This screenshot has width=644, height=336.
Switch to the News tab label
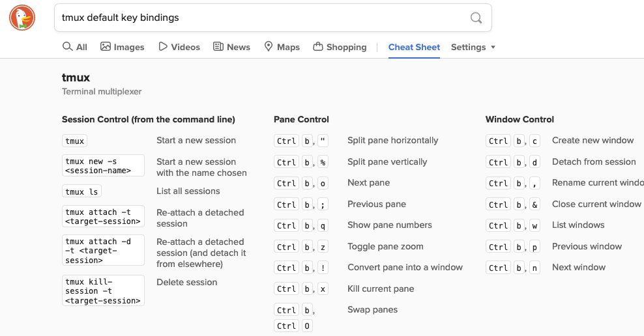(x=238, y=47)
